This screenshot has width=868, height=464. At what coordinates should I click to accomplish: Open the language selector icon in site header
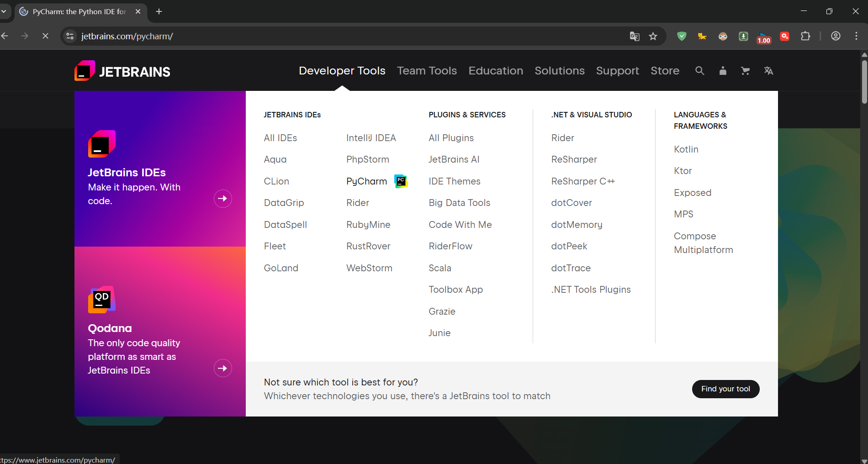pyautogui.click(x=768, y=71)
